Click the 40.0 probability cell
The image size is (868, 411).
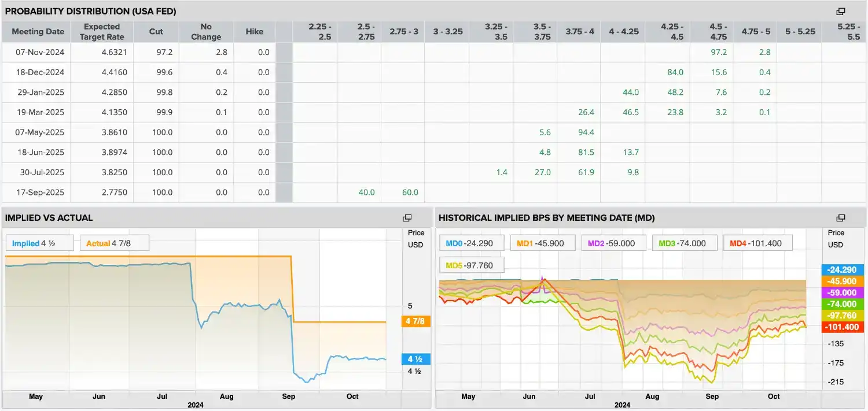click(366, 192)
